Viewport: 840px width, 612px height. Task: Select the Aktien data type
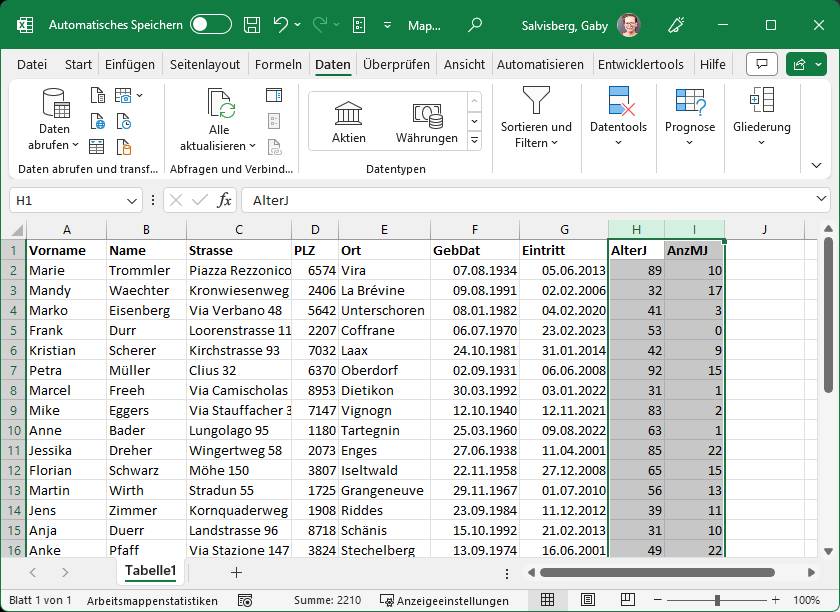349,122
